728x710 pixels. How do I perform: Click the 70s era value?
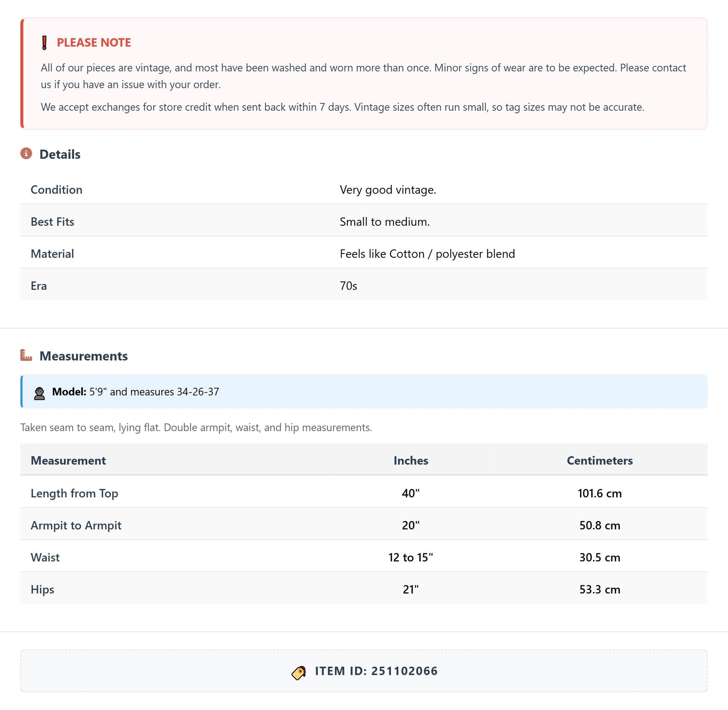(348, 286)
